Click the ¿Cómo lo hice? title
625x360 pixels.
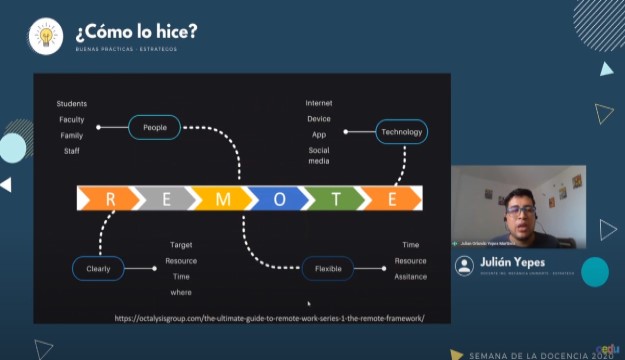point(136,32)
